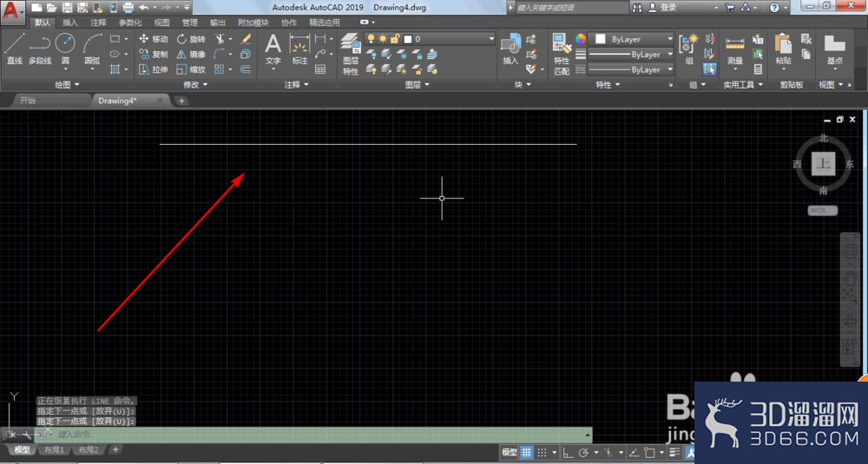The image size is (868, 464).
Task: Click the Measure (测量) utility
Action: click(x=734, y=51)
